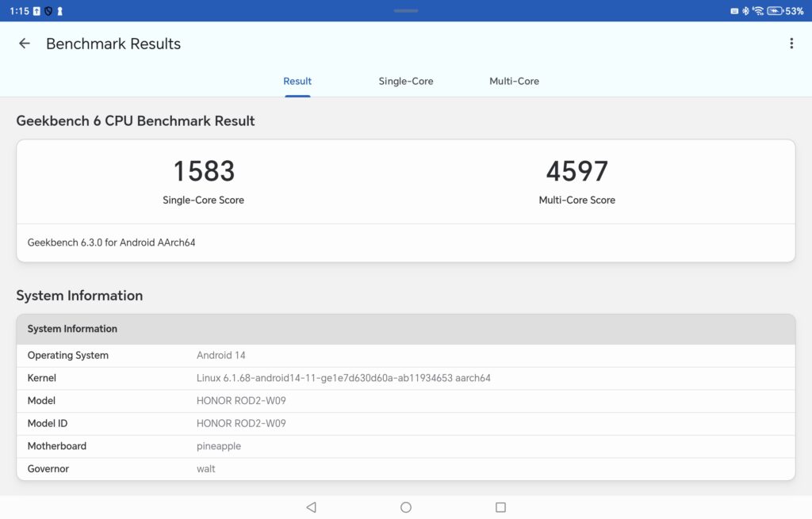Open recent apps with square button
812x519 pixels.
[x=500, y=507]
